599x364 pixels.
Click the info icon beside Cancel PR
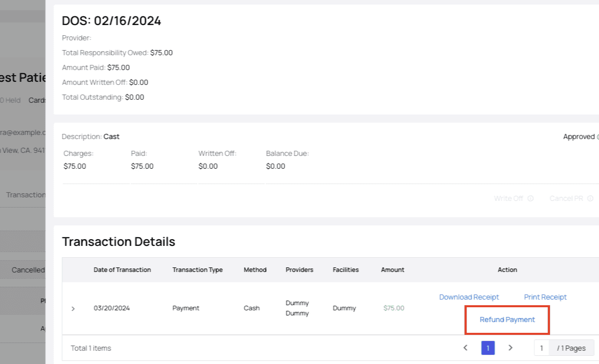coord(590,198)
